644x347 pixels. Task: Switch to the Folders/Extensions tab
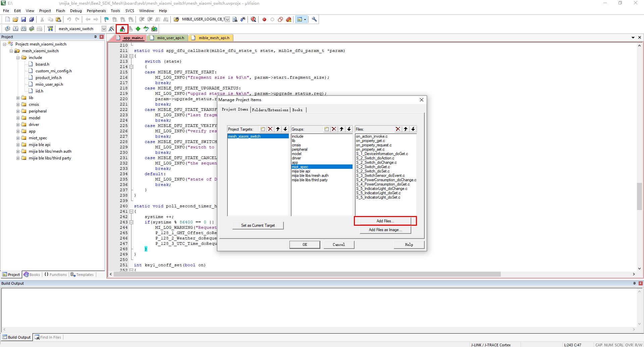270,110
